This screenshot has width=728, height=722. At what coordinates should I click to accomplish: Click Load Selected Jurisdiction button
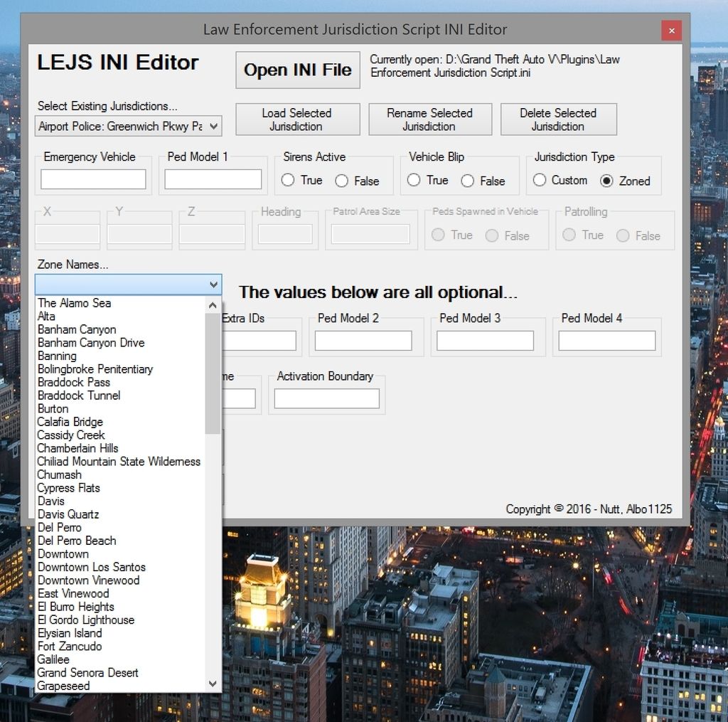pyautogui.click(x=296, y=120)
